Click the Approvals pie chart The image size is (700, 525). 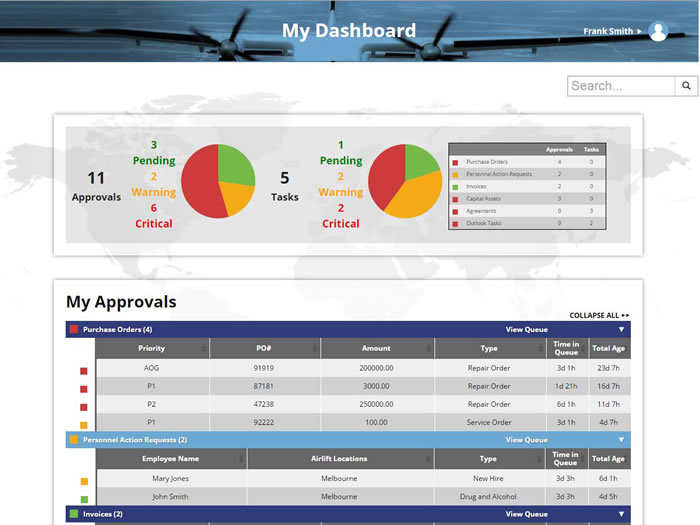(218, 182)
